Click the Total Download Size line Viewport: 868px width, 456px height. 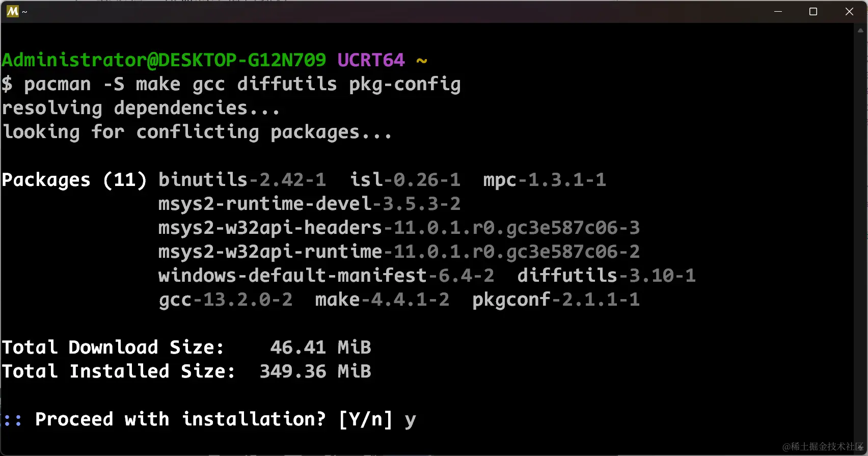(186, 347)
